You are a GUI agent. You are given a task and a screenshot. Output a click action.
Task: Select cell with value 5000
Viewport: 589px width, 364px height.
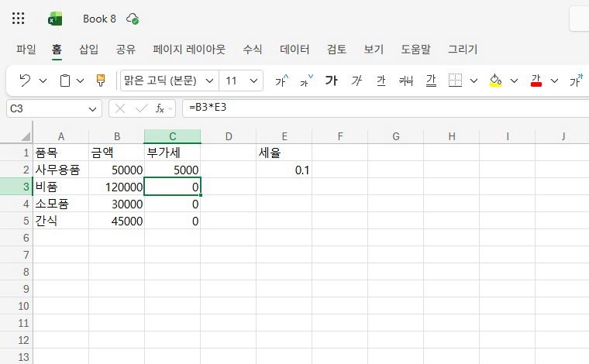(x=172, y=170)
